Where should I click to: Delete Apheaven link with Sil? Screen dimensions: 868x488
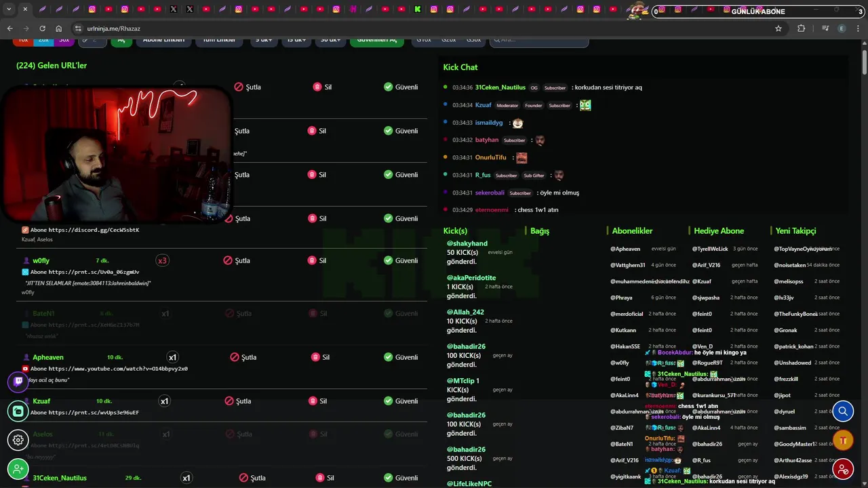(x=320, y=357)
